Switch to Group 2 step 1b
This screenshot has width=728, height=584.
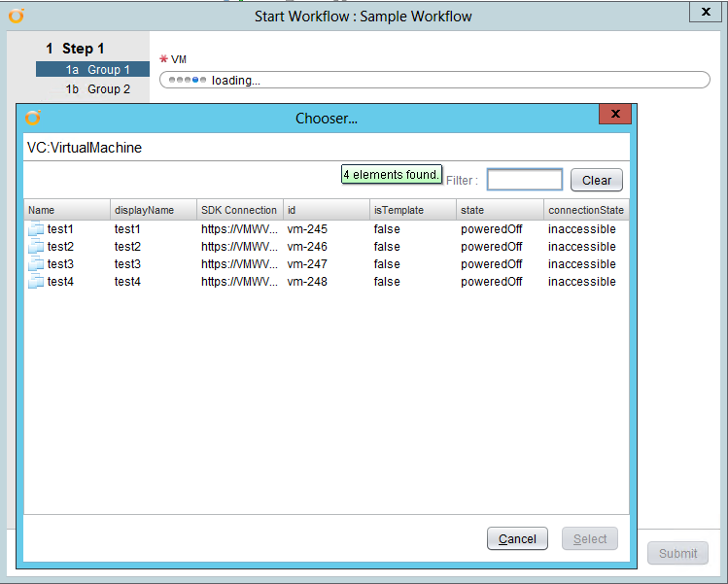pos(93,89)
